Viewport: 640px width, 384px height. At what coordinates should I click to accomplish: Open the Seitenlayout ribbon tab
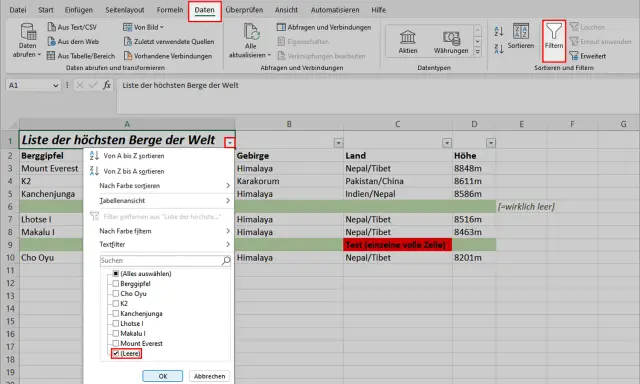tap(125, 10)
